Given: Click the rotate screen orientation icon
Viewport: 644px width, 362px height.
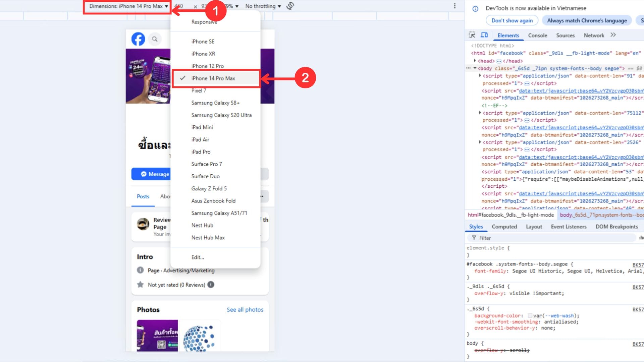Looking at the screenshot, I should 290,6.
